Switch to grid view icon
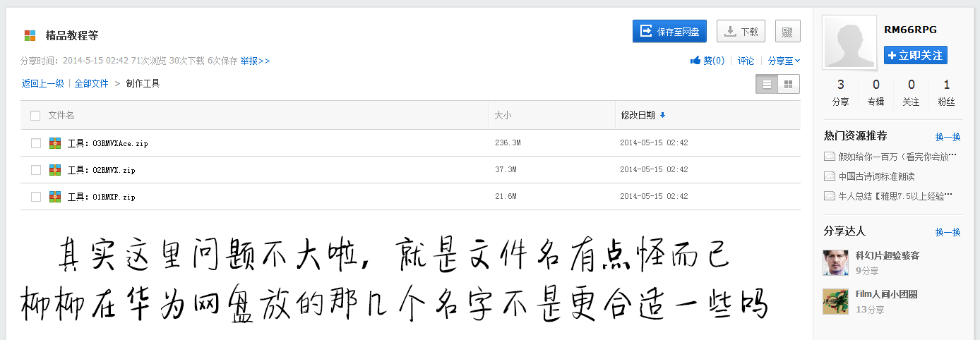The height and width of the screenshot is (340, 980). 789,85
